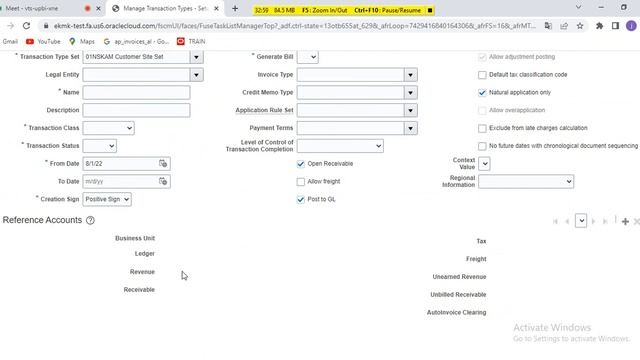This screenshot has width=640, height=360.
Task: Go to last reference account record
Action: (x=605, y=221)
